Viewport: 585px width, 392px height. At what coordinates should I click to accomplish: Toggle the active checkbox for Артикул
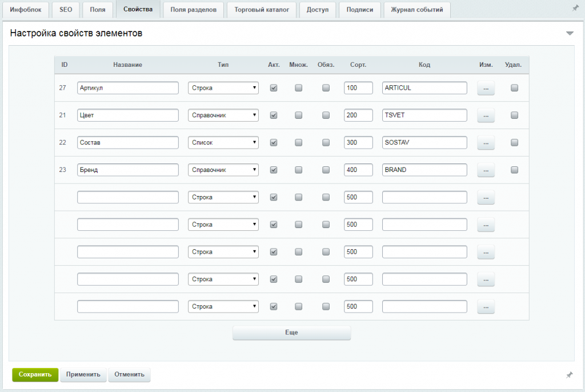click(274, 88)
